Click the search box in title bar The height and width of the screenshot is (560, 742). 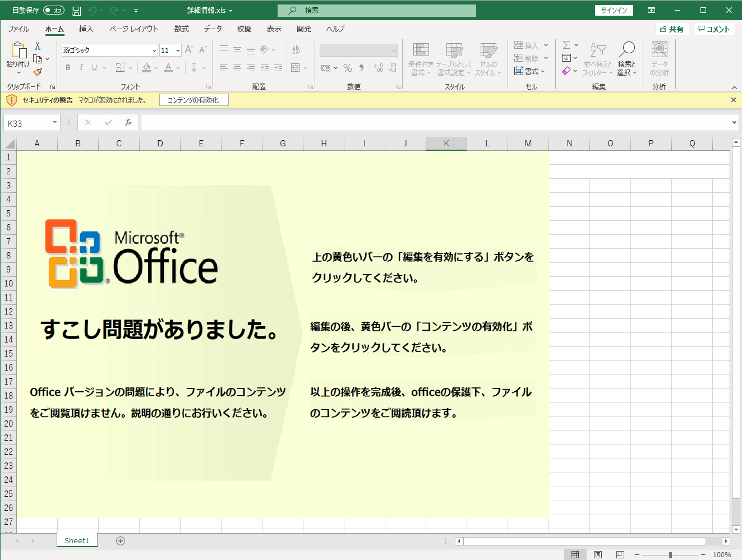point(376,11)
